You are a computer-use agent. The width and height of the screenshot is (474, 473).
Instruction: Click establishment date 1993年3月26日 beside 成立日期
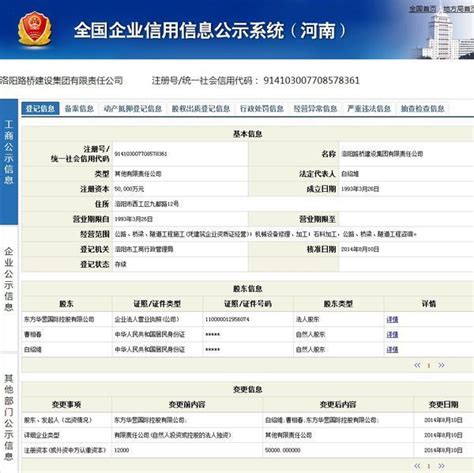tap(360, 189)
